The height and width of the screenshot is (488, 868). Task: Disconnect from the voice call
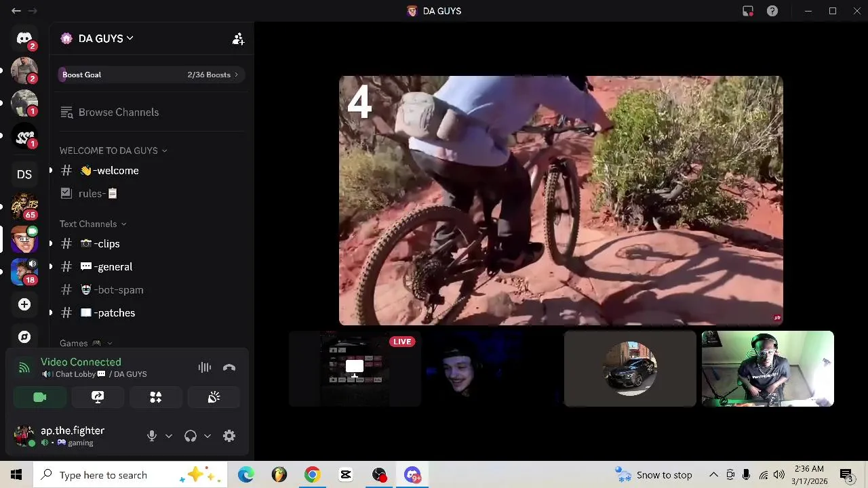click(x=229, y=367)
